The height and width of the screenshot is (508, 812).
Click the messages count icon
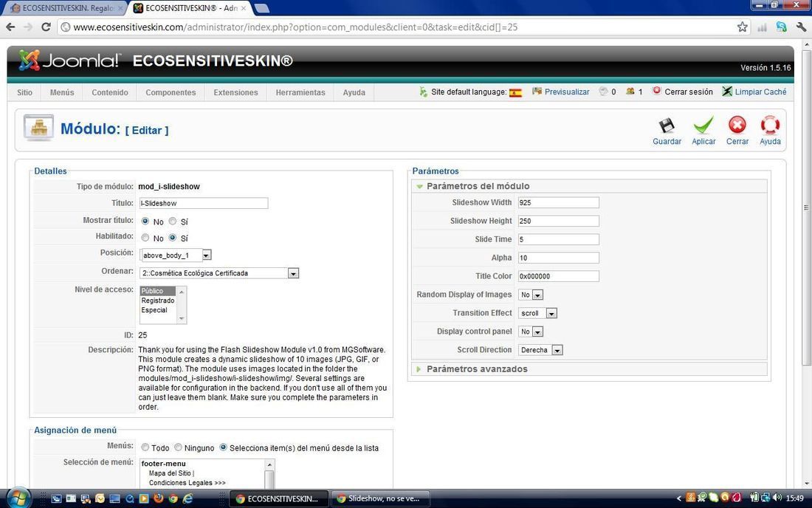(x=603, y=91)
